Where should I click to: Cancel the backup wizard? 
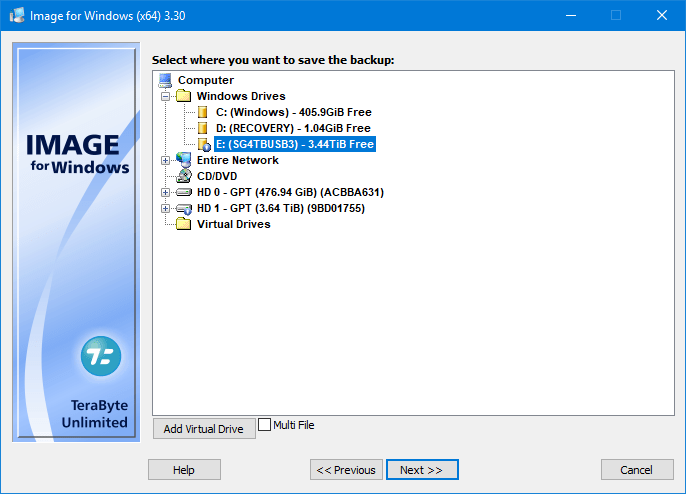[x=637, y=469]
